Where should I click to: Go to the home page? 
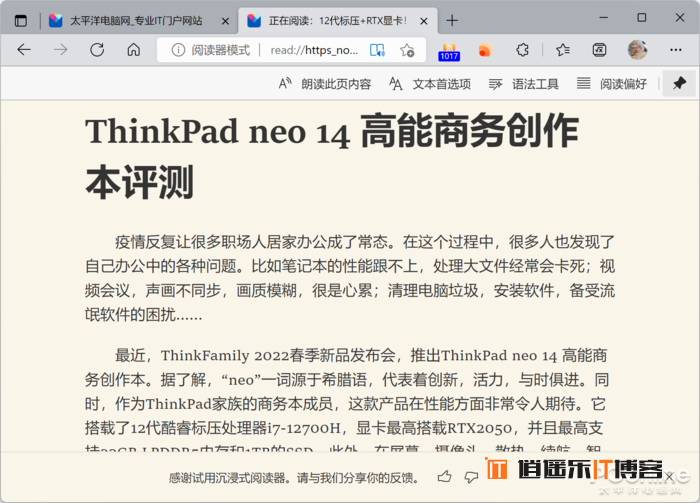[x=133, y=50]
